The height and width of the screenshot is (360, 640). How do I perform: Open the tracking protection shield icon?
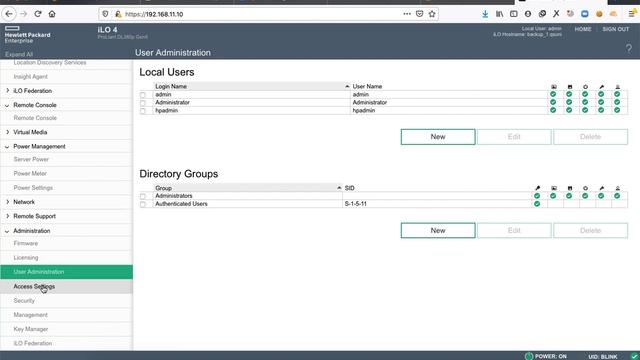105,14
